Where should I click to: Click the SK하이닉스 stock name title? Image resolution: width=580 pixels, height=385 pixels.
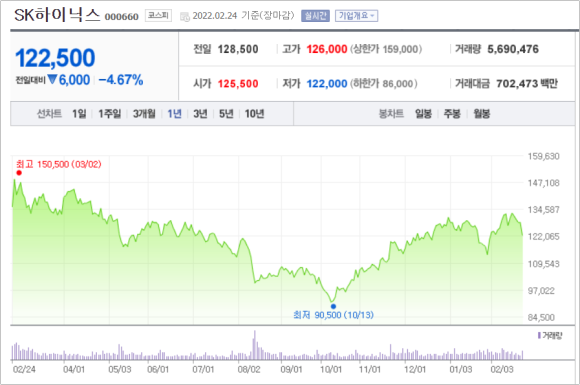pyautogui.click(x=57, y=16)
